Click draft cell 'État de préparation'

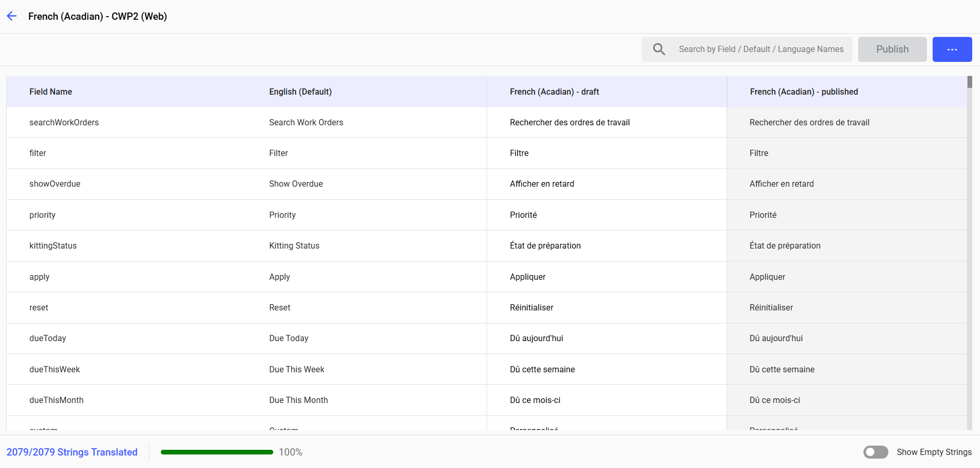coord(545,245)
